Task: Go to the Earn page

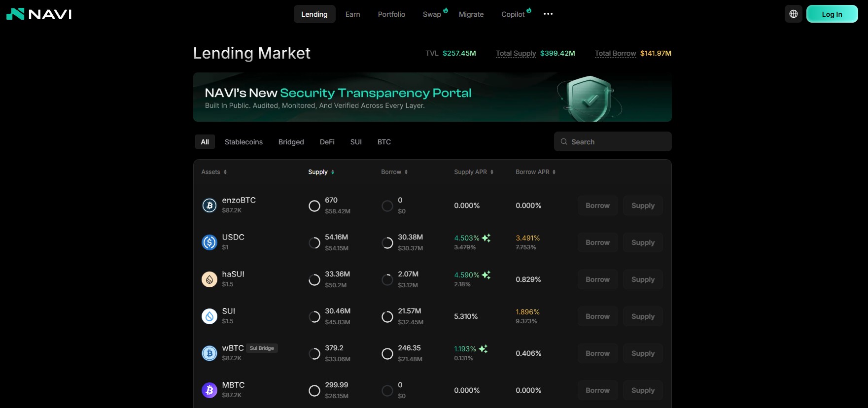Action: [x=353, y=14]
